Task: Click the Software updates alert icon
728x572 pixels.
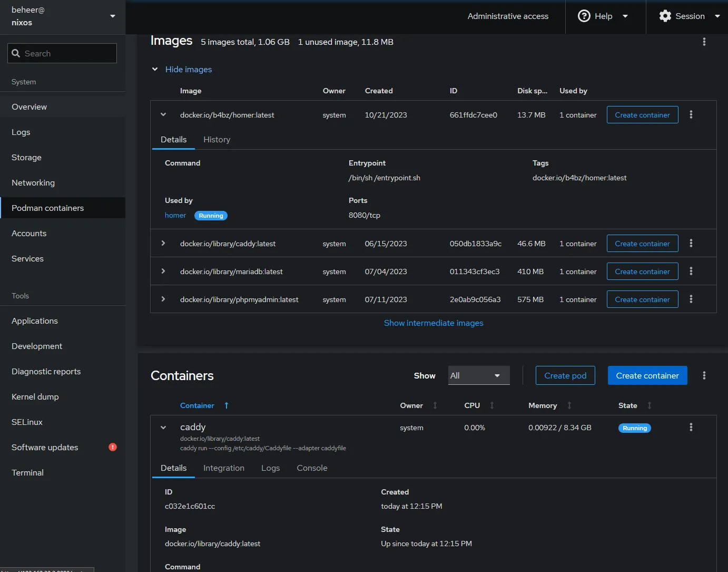Action: tap(113, 447)
